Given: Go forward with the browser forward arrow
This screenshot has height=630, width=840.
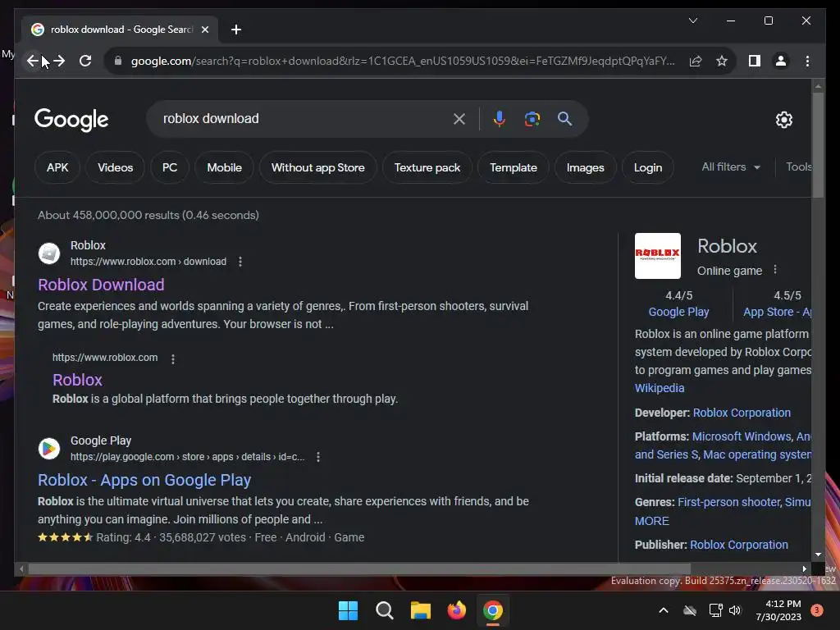Looking at the screenshot, I should [59, 61].
